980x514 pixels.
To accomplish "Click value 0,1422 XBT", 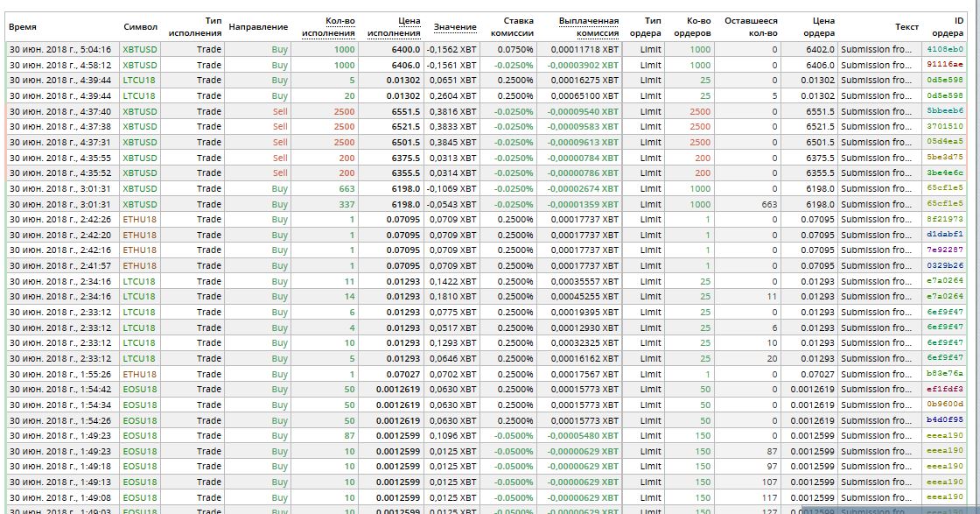I will click(x=452, y=281).
